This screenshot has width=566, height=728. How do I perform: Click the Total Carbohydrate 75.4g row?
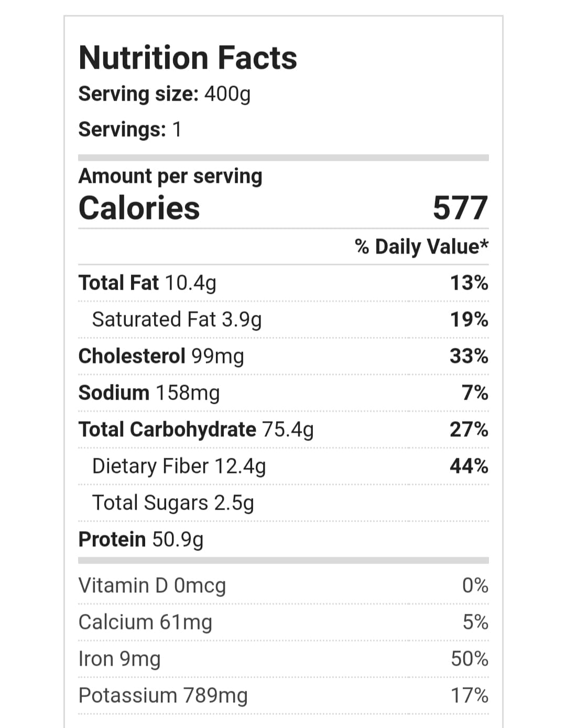(196, 429)
